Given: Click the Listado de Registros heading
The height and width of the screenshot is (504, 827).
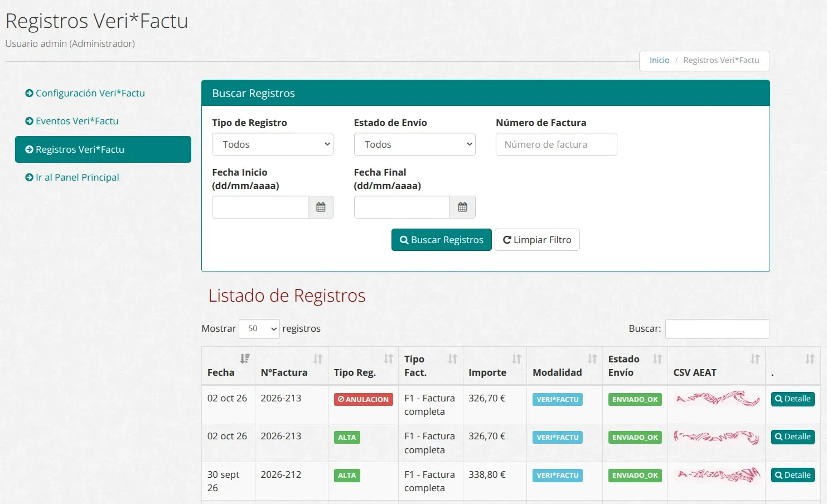Looking at the screenshot, I should [287, 295].
